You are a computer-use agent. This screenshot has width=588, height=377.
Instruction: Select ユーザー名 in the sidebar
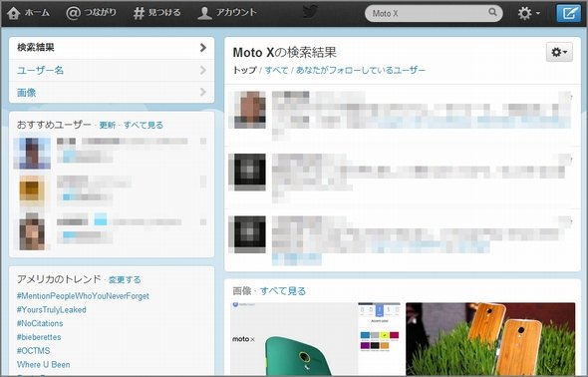coord(112,70)
